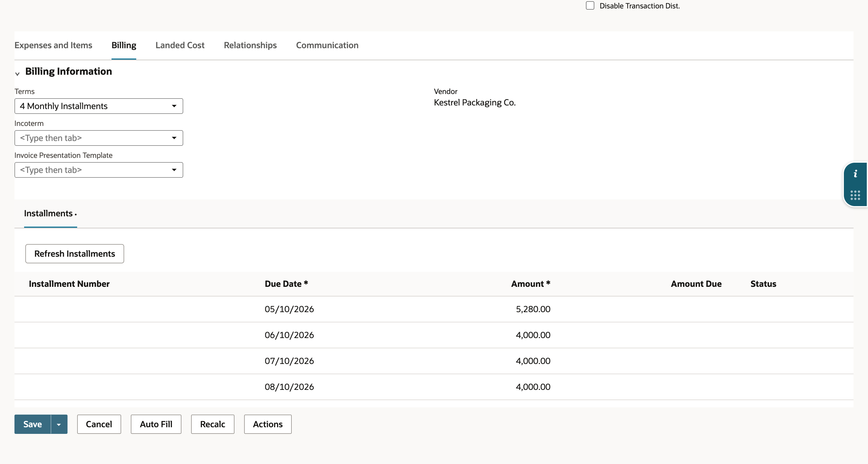Collapse the Billing Information section
The width and height of the screenshot is (868, 464).
17,74
